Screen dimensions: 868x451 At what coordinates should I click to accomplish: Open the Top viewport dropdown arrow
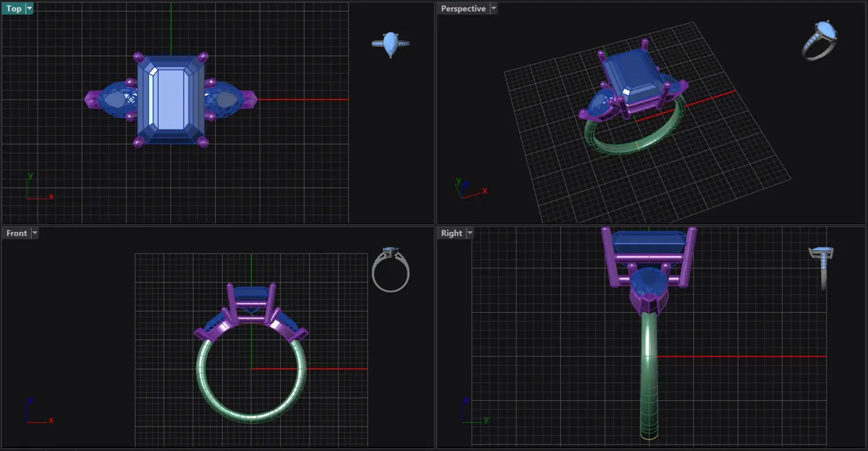(30, 9)
